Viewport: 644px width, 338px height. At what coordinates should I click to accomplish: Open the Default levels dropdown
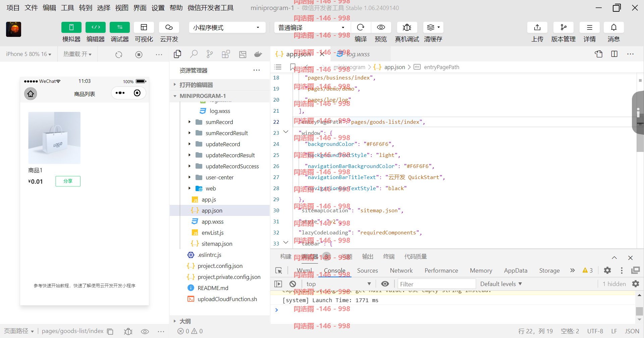(x=501, y=284)
